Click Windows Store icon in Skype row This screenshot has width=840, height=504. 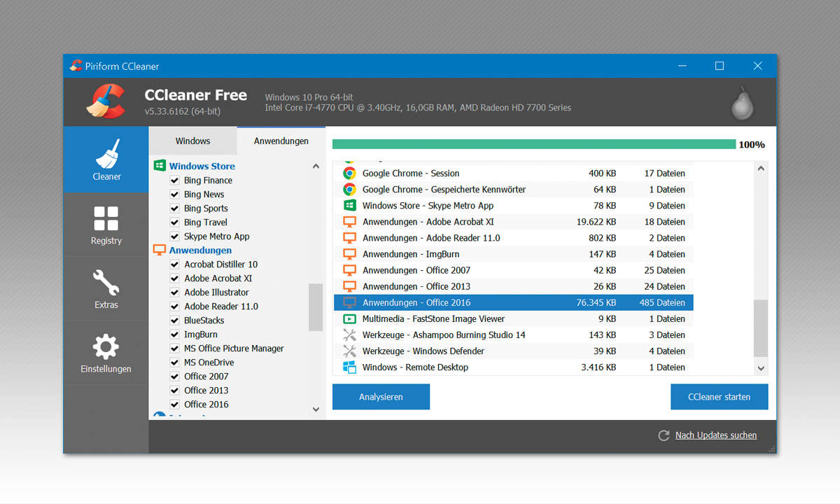click(349, 205)
